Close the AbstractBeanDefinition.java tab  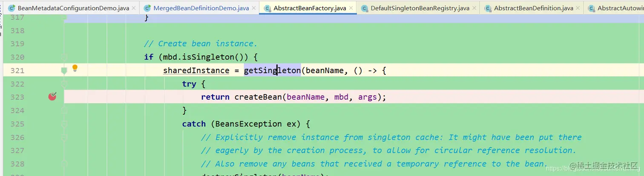pos(578,8)
